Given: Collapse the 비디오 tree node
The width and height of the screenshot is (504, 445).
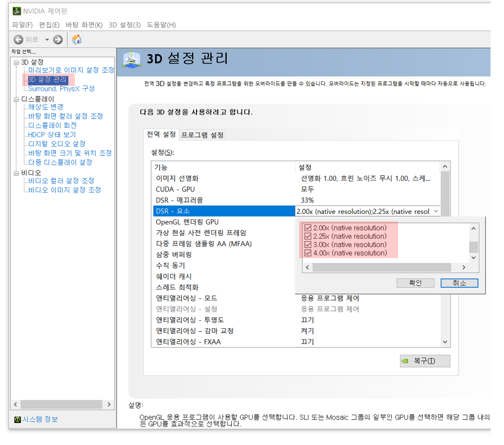Looking at the screenshot, I should point(16,173).
